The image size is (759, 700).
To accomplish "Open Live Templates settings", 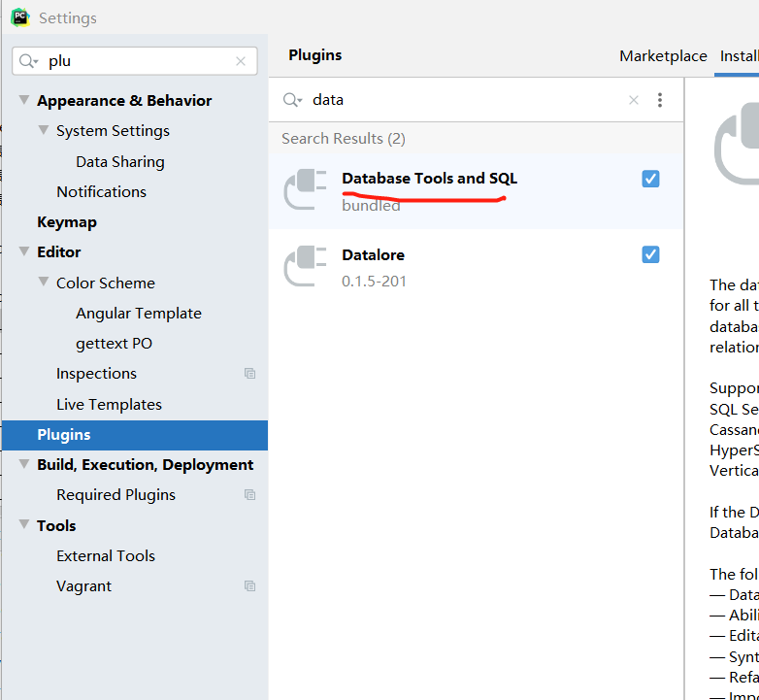I will click(x=109, y=404).
